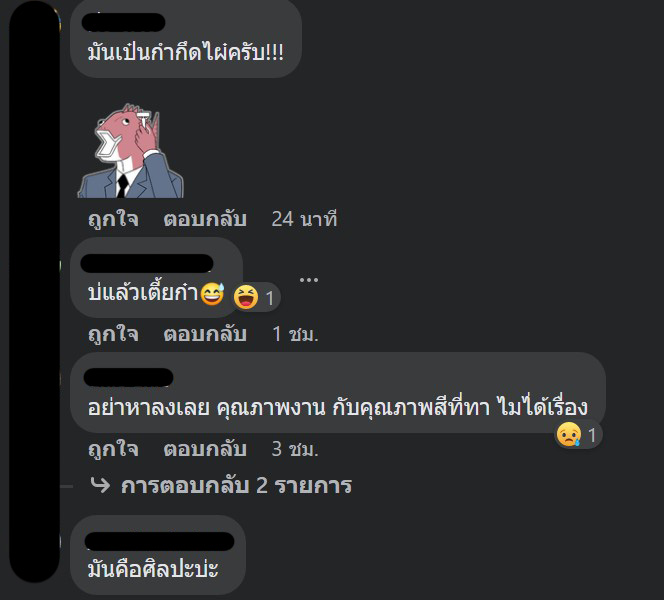The height and width of the screenshot is (600, 664).
Task: Click the comment มันคือศิลปะบ่ะ bubble
Action: [x=158, y=555]
